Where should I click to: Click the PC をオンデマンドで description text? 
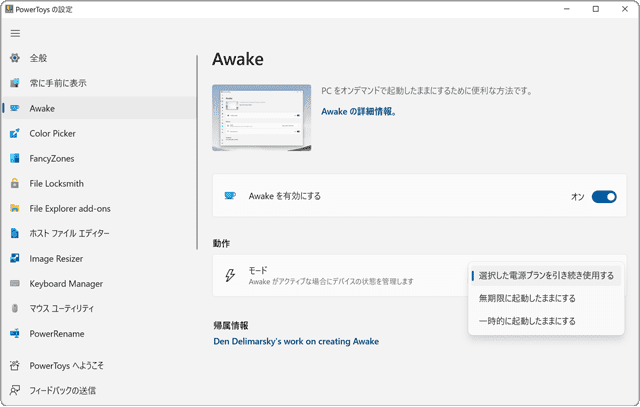click(427, 91)
